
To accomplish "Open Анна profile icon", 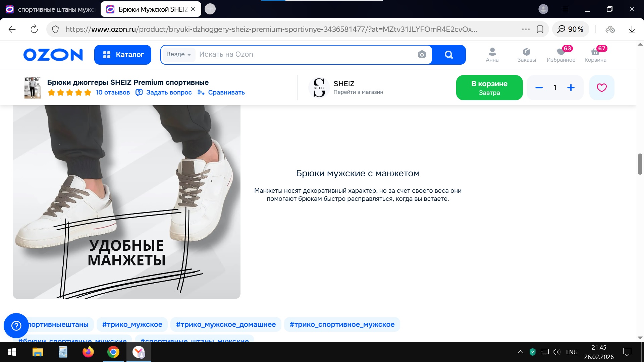I will pos(492,55).
